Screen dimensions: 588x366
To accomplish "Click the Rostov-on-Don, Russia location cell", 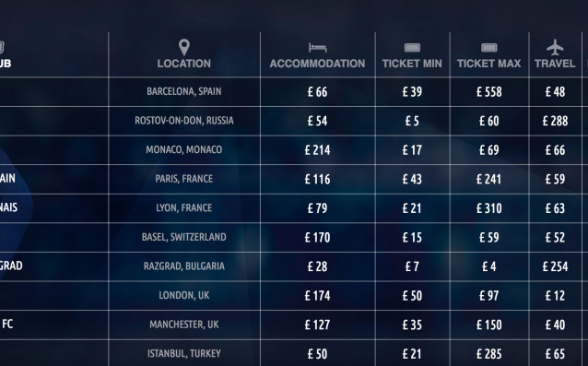I will [x=183, y=121].
